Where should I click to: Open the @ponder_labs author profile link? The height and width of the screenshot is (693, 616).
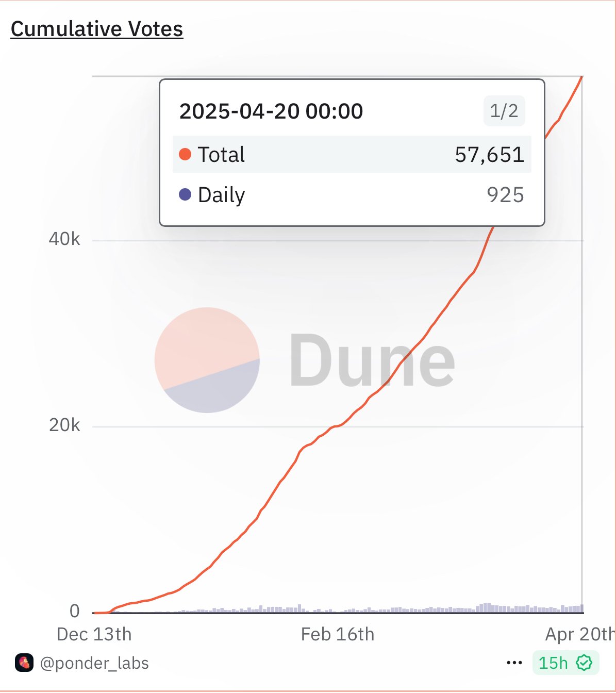[94, 663]
